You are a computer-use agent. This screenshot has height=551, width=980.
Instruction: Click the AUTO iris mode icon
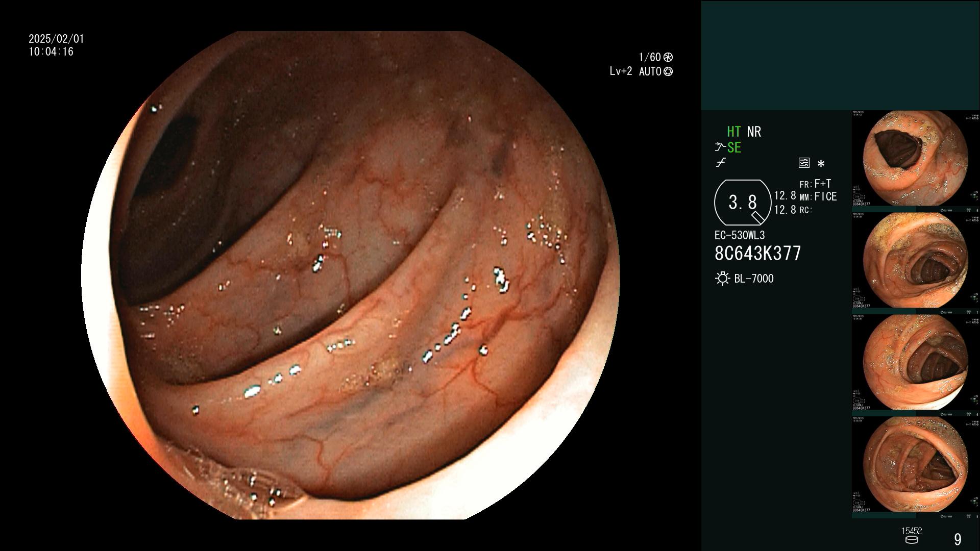point(668,71)
